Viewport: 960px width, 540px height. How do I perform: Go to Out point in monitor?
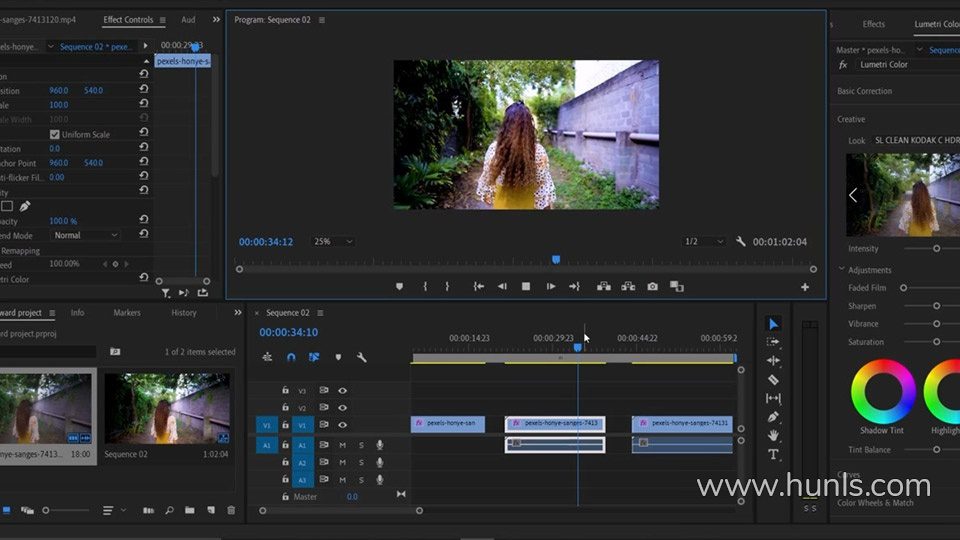coord(574,286)
